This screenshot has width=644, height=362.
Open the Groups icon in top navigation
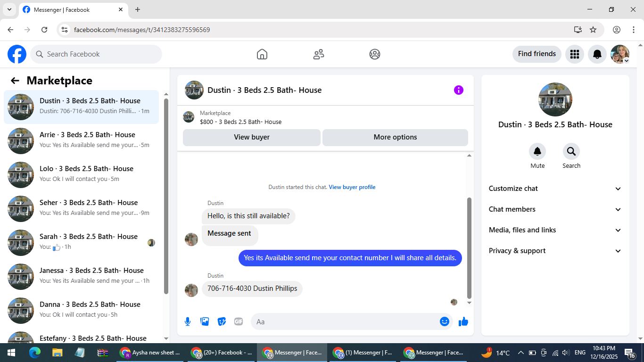click(x=375, y=54)
